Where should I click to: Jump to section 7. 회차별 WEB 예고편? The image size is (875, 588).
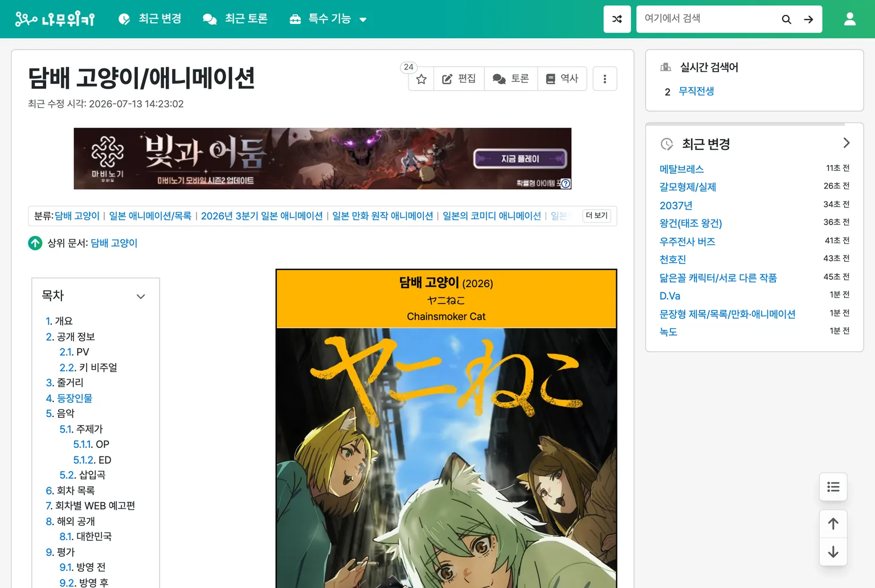coord(91,506)
